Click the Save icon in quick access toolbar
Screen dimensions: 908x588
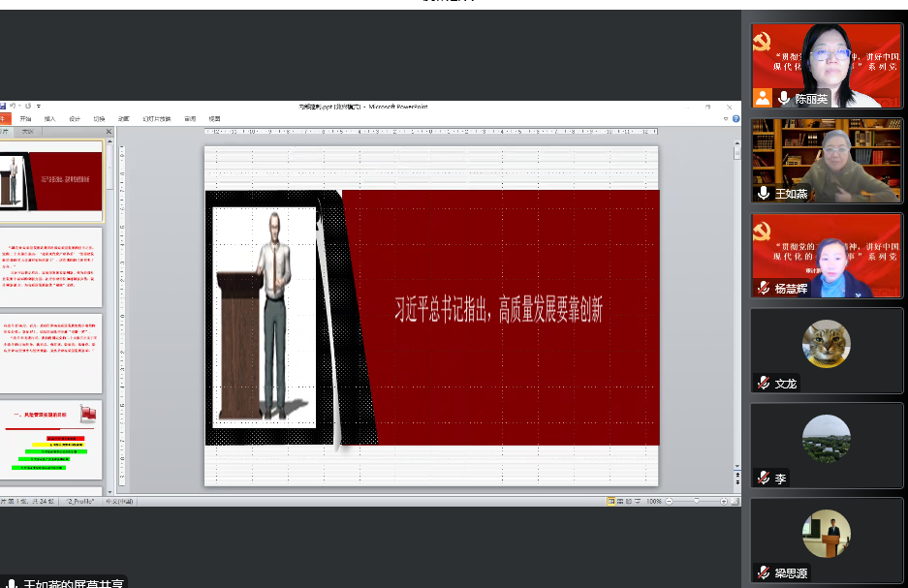(x=4, y=107)
